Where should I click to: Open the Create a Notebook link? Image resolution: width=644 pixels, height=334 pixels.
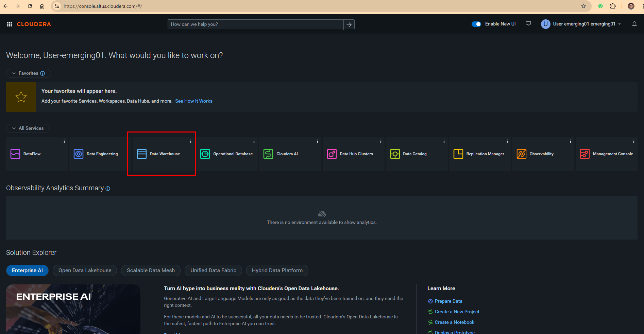(455, 322)
